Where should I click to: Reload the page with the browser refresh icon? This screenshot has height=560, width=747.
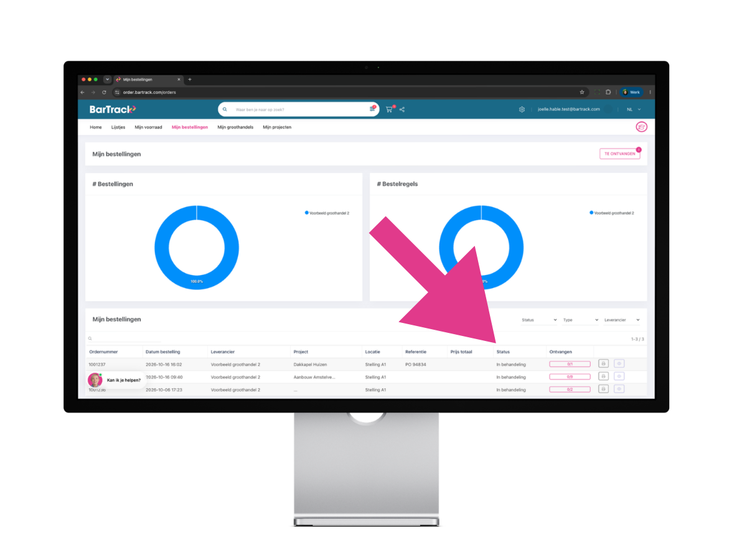(x=104, y=92)
